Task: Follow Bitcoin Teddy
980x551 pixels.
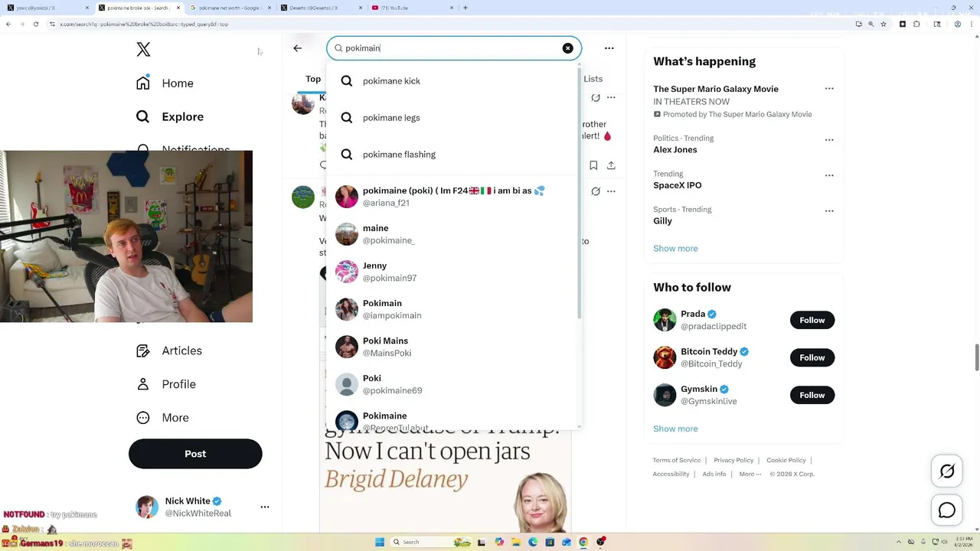Action: pyautogui.click(x=812, y=357)
